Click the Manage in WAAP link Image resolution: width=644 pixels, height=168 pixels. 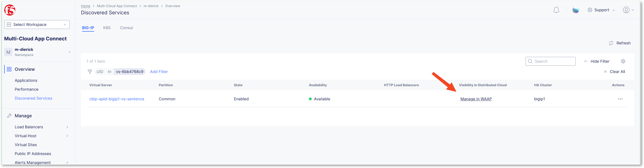click(476, 99)
